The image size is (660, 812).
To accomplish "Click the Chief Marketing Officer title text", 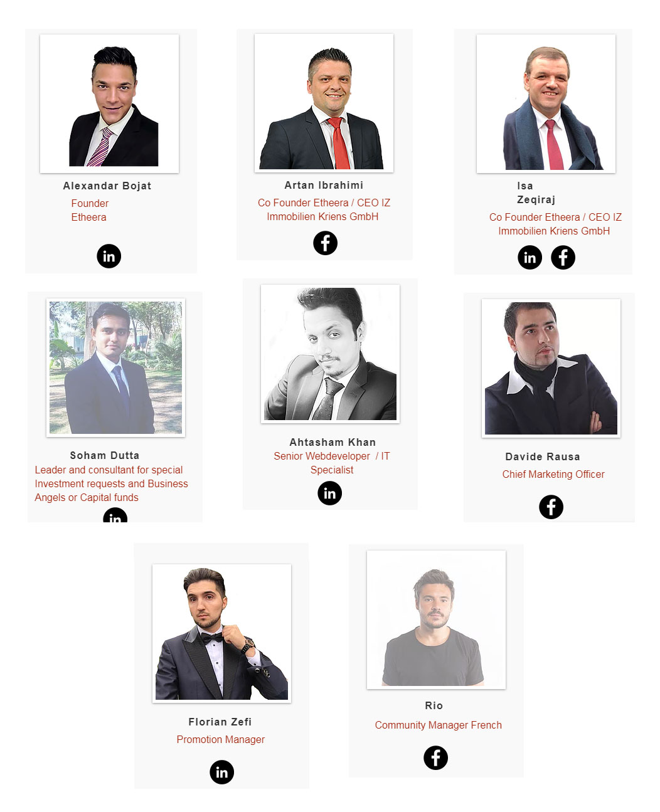I will pos(553,474).
